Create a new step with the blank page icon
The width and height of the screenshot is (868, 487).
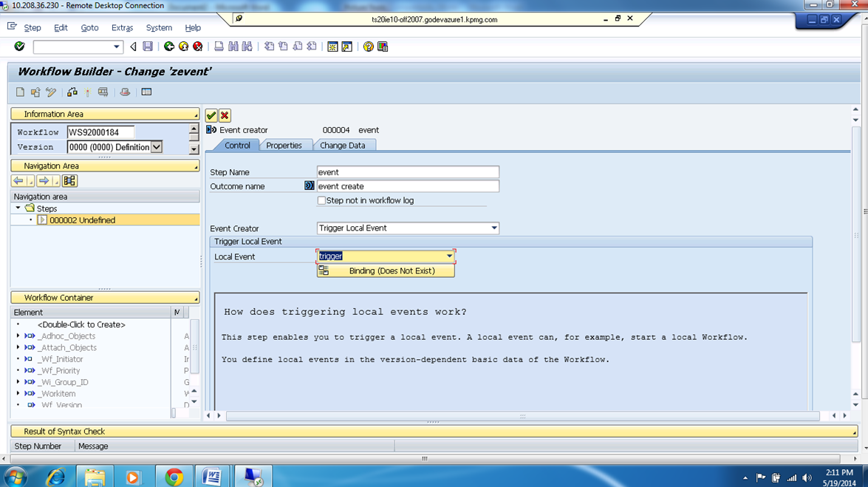[x=19, y=92]
